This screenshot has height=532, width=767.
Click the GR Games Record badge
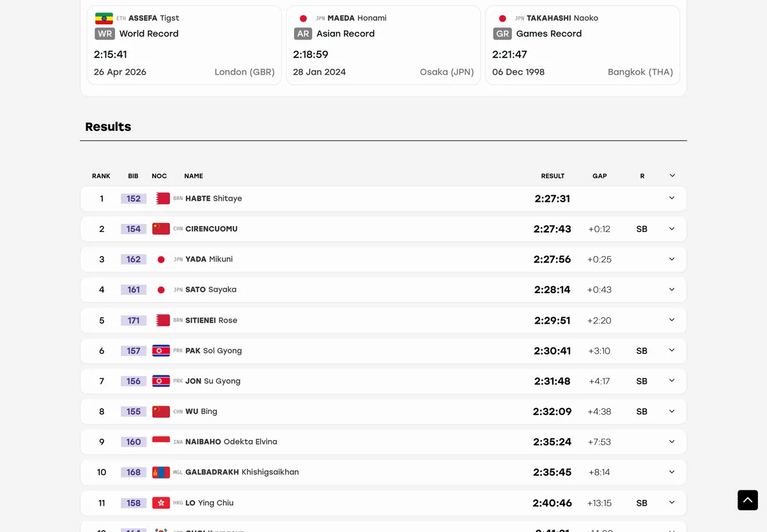point(503,34)
